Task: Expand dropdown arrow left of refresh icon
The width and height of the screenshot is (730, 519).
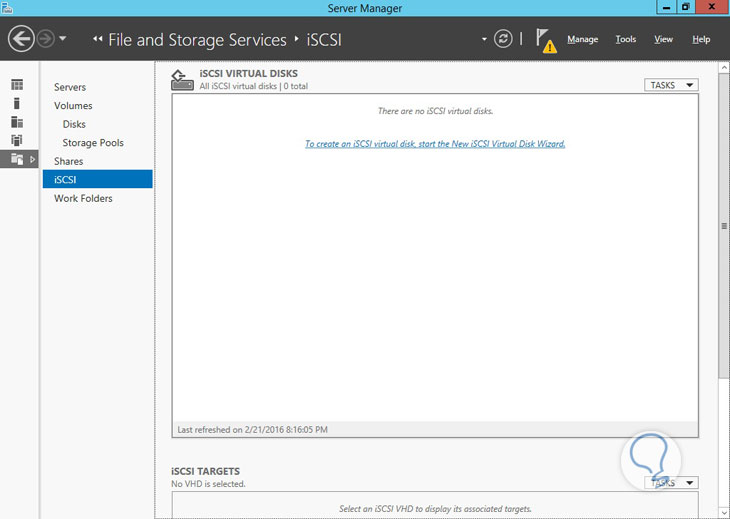Action: point(484,39)
